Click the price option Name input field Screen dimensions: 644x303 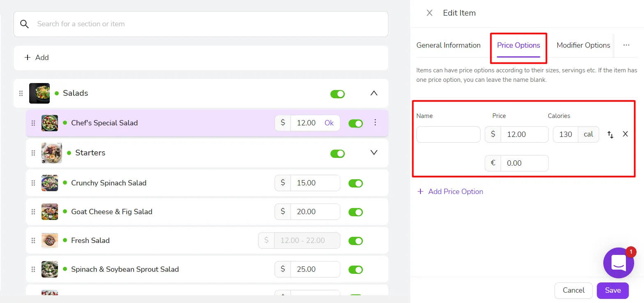click(448, 134)
